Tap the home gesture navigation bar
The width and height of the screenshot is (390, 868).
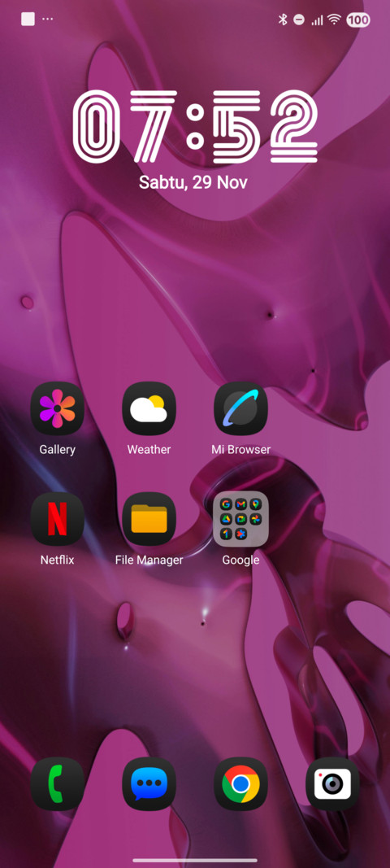coord(195,860)
